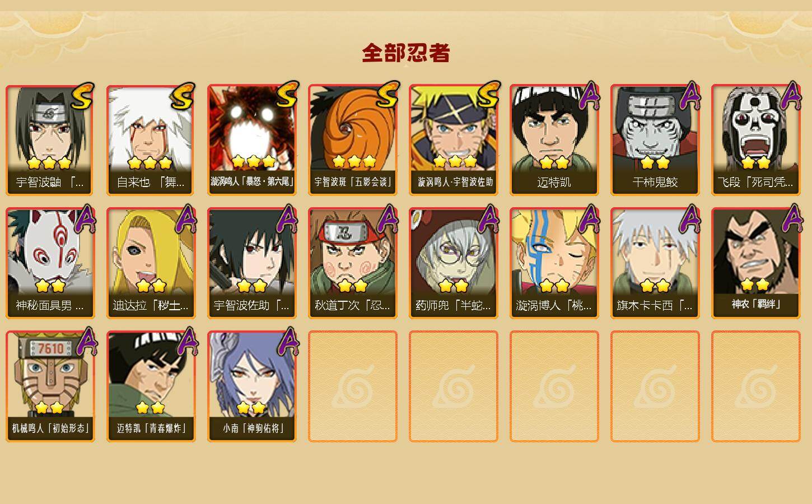Screen dimensions: 812x504
Task: Select the 宇智波鼬 S-rank ninja card
Action: pyautogui.click(x=50, y=140)
